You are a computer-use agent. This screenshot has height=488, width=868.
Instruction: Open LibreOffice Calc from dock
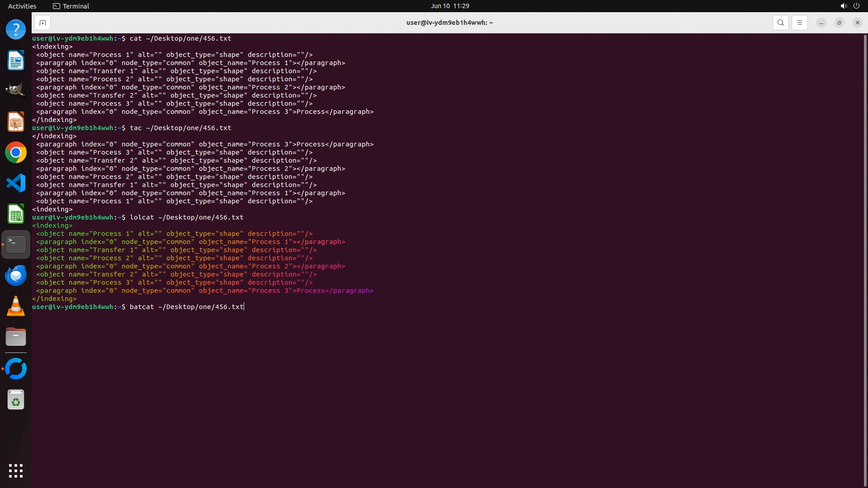(16, 214)
